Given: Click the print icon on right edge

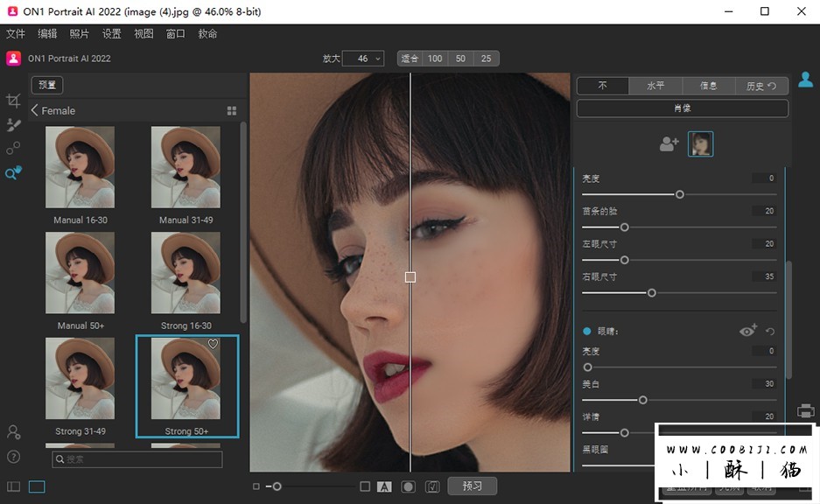Looking at the screenshot, I should 805,409.
